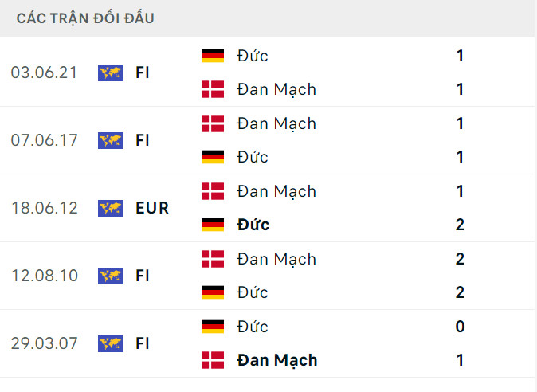Viewport: 537px width, 392px height.
Task: Click bold Đan Mạch winner in 29.03.07 match
Action: pyautogui.click(x=277, y=360)
